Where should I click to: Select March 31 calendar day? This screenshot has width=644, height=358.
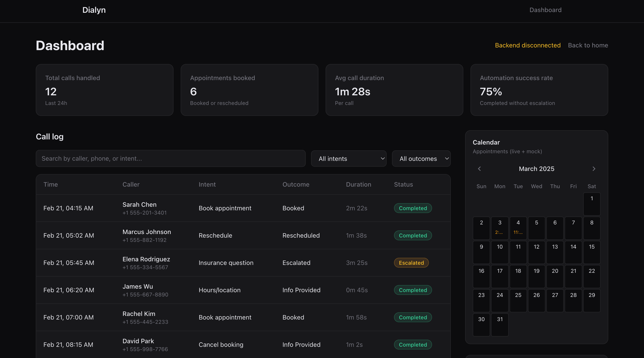click(500, 324)
